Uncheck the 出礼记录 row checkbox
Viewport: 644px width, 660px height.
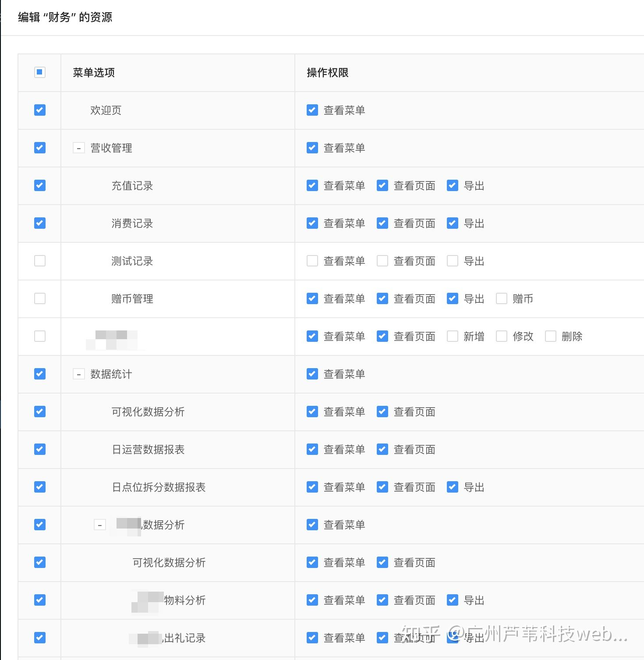[x=39, y=638]
